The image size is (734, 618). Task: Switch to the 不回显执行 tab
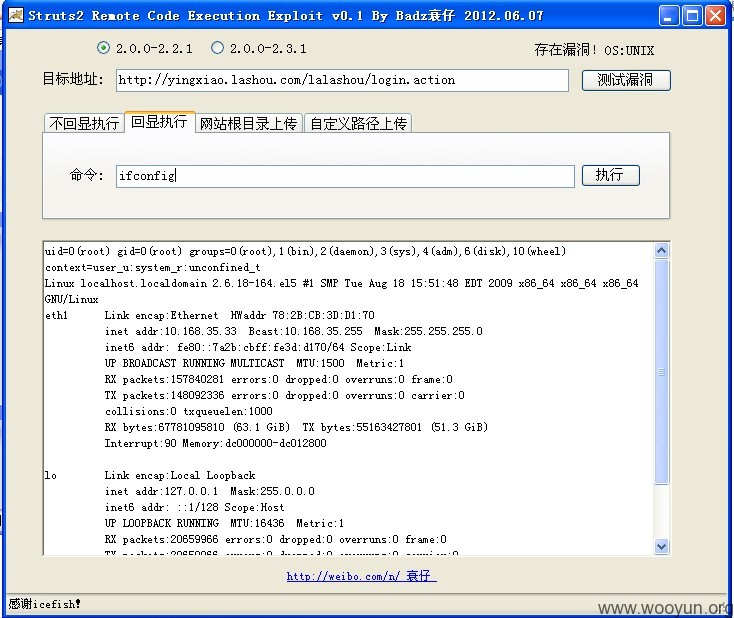pos(84,123)
